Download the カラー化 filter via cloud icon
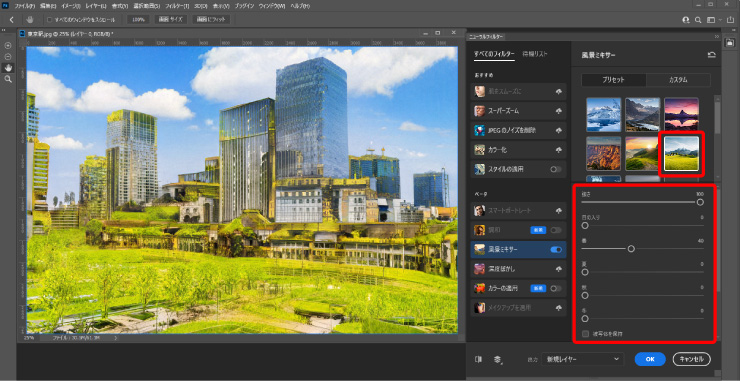740x381 pixels. tap(559, 150)
